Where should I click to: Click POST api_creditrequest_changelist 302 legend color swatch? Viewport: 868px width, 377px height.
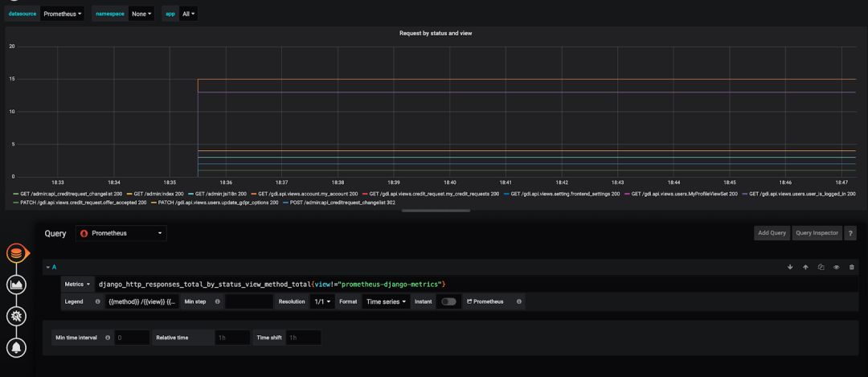(x=285, y=203)
